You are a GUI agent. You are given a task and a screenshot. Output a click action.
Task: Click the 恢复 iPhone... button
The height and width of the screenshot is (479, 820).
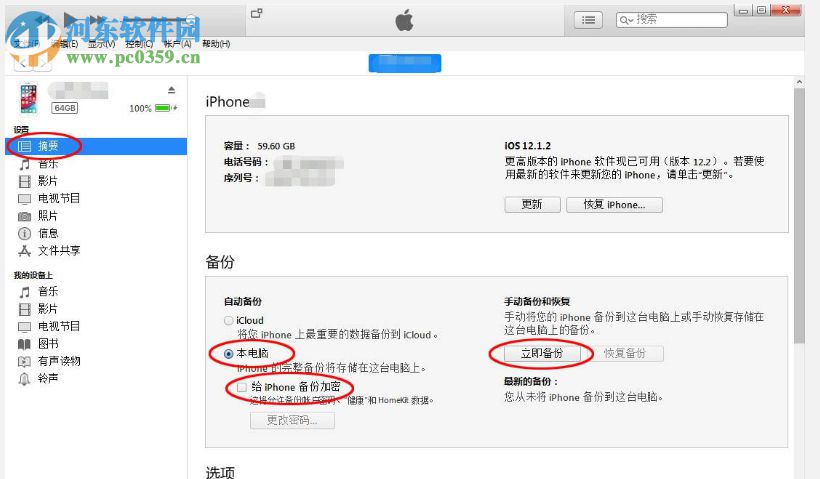click(614, 204)
